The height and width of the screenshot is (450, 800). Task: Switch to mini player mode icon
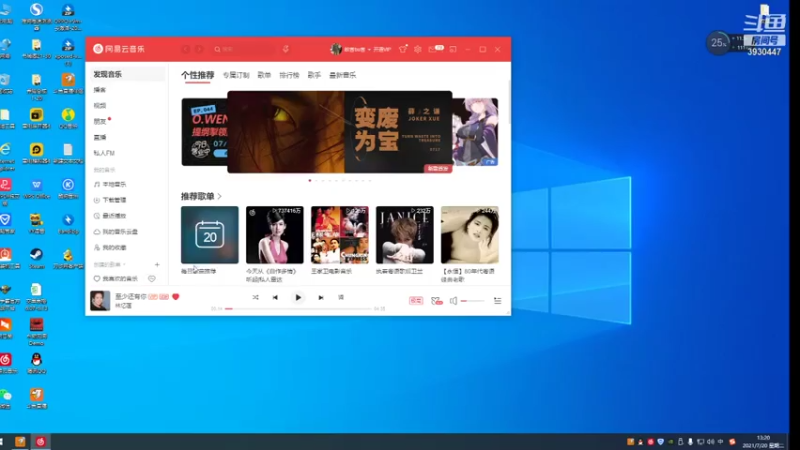(453, 49)
